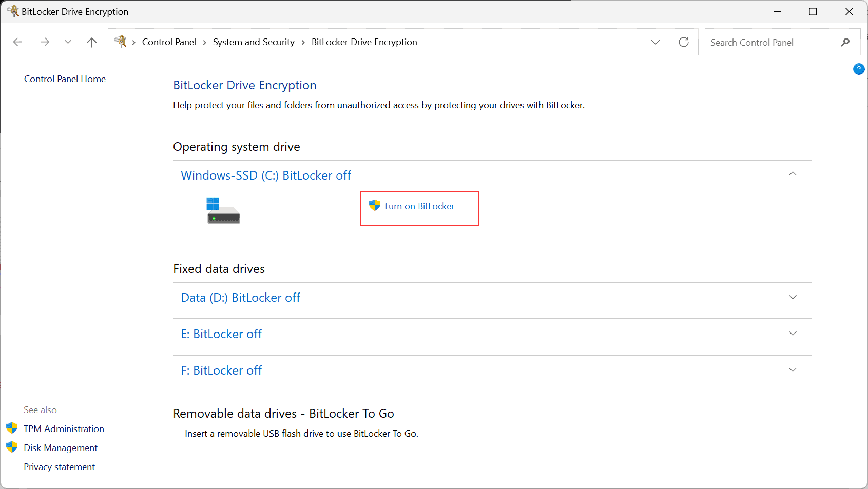Refresh the Control Panel page

point(684,42)
